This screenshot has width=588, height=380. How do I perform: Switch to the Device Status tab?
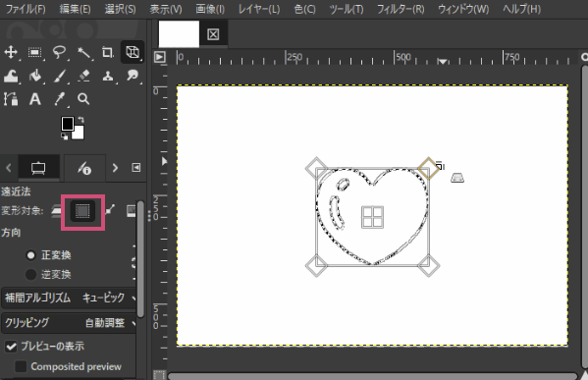click(x=84, y=168)
